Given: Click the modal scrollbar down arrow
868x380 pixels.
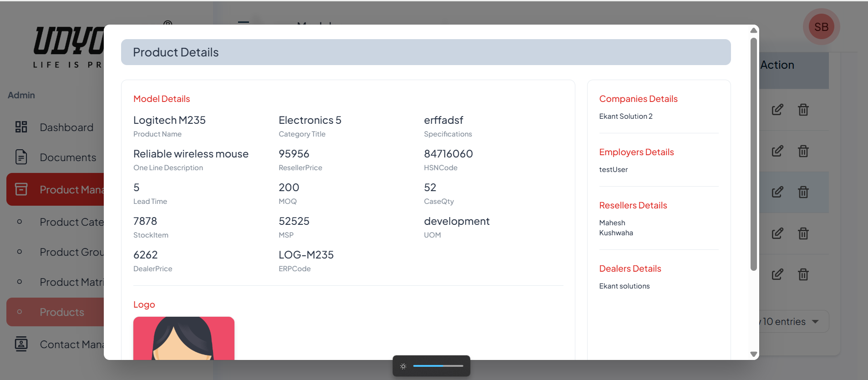Looking at the screenshot, I should click(754, 354).
